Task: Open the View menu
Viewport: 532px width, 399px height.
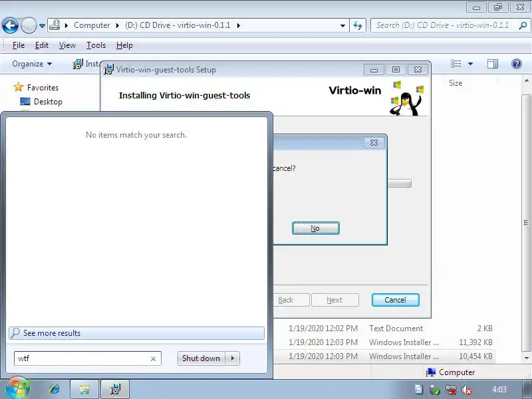Action: pyautogui.click(x=67, y=45)
